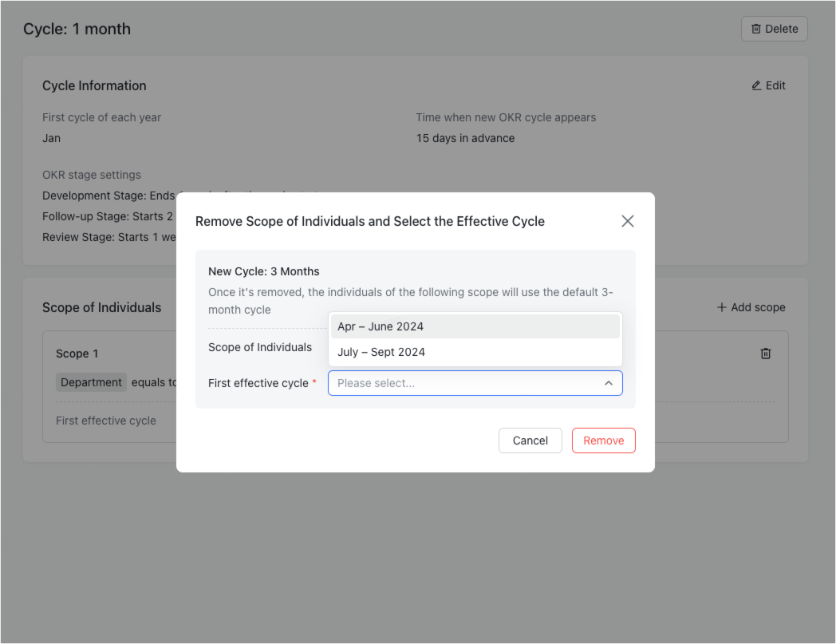Click the 15 days in advance value
Screen dimensions: 836x644
pyautogui.click(x=465, y=138)
